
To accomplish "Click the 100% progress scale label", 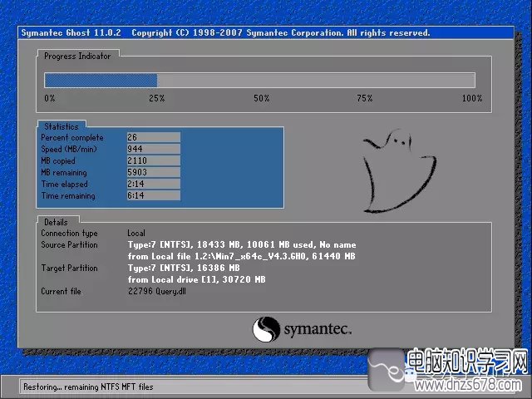I will 472,98.
